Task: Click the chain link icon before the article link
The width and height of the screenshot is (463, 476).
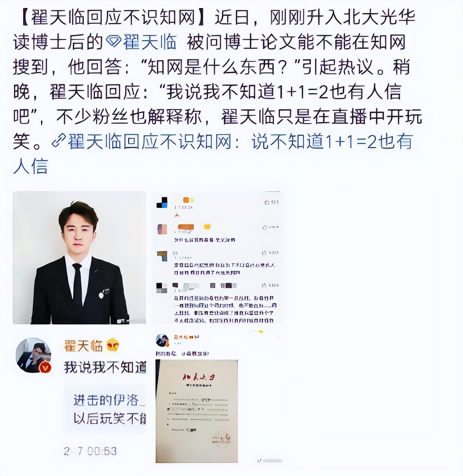Action: point(59,142)
